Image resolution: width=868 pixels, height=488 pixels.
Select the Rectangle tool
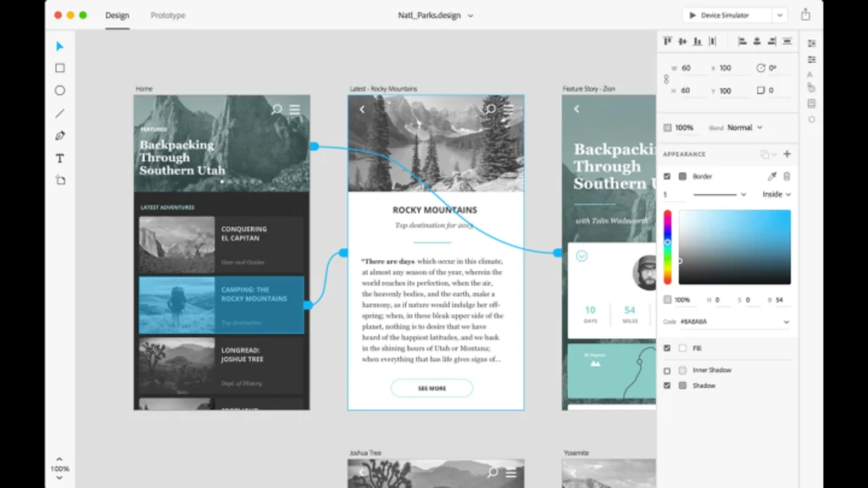click(x=60, y=69)
